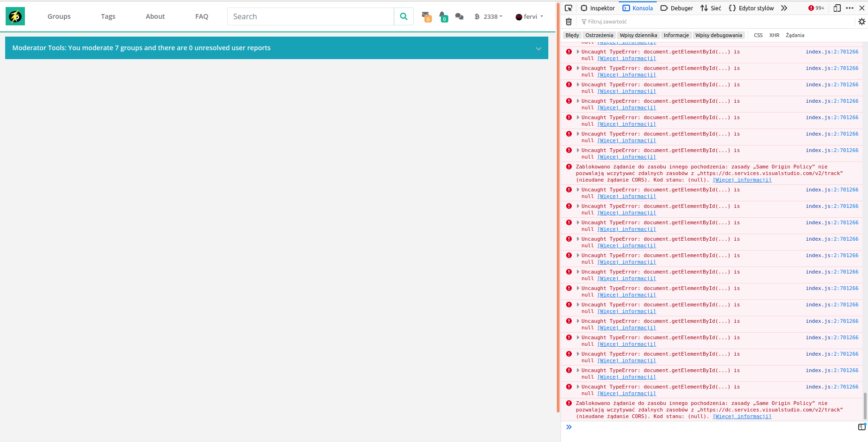Open the devtools three-dots options menu
The width and height of the screenshot is (868, 442).
[850, 8]
